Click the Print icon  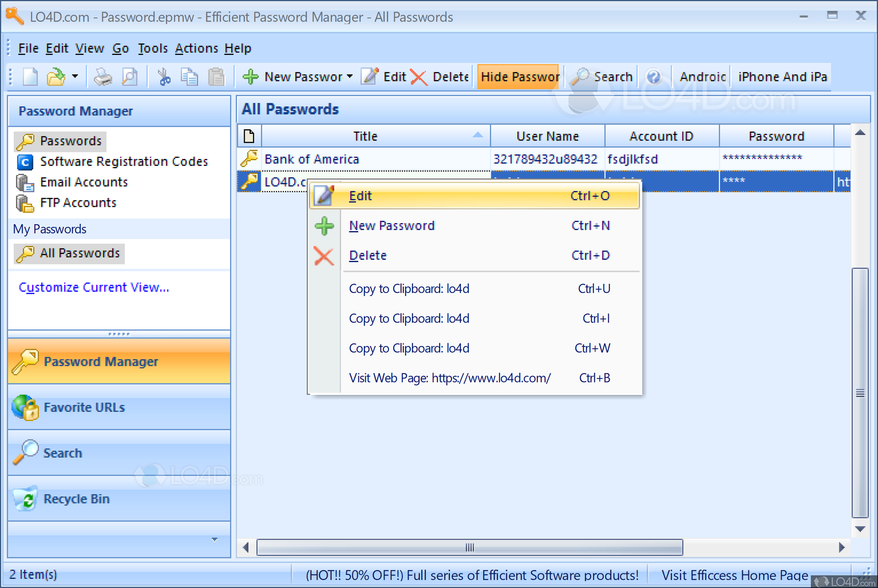(102, 76)
